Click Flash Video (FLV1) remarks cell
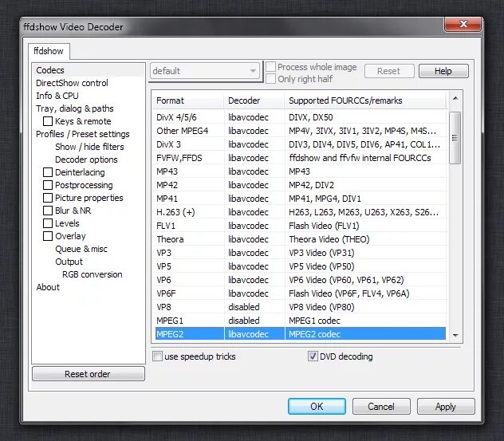 pyautogui.click(x=365, y=226)
